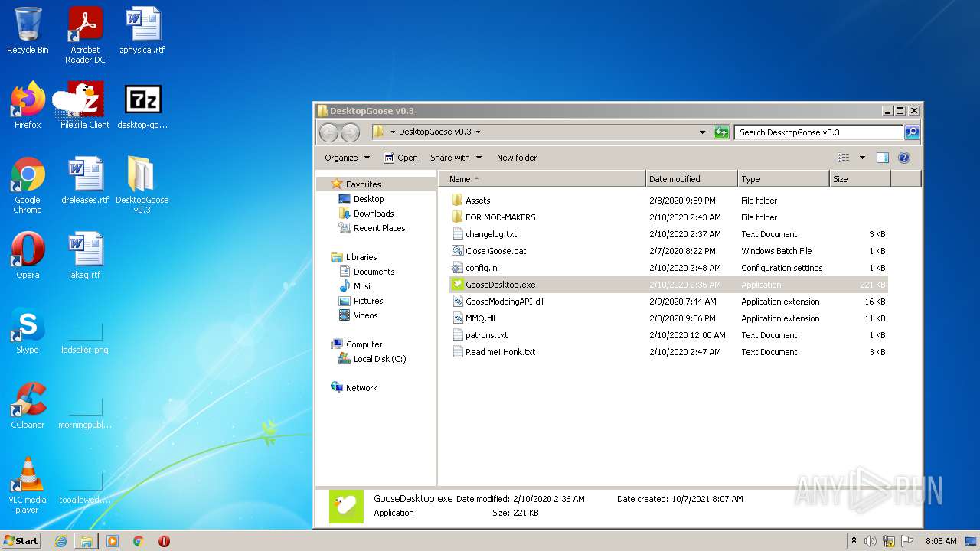Select the desktop-go... 7z archive icon

click(142, 106)
